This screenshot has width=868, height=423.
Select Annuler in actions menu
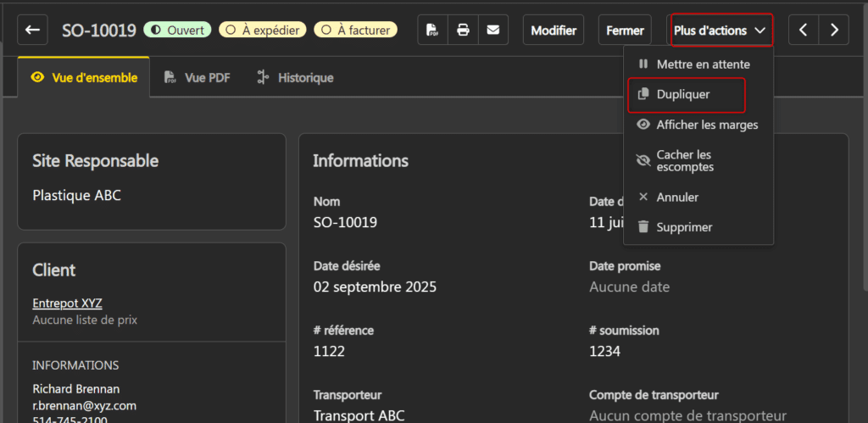point(676,197)
